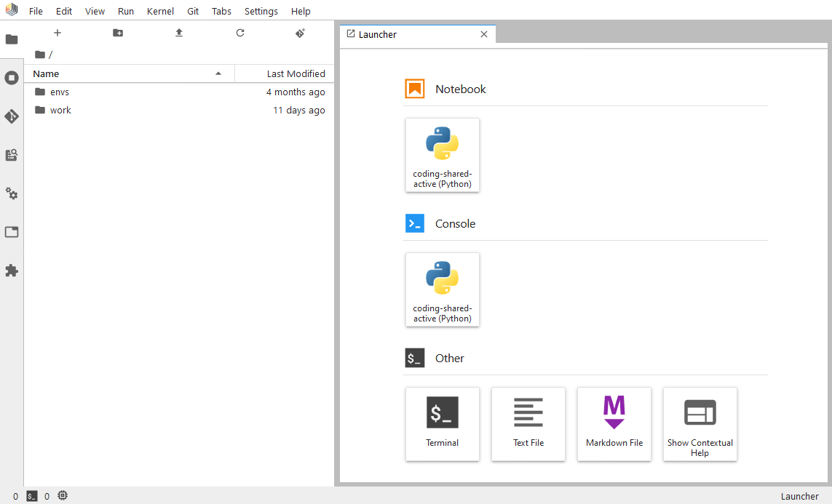
Task: Open the Kernel menu
Action: [160, 12]
